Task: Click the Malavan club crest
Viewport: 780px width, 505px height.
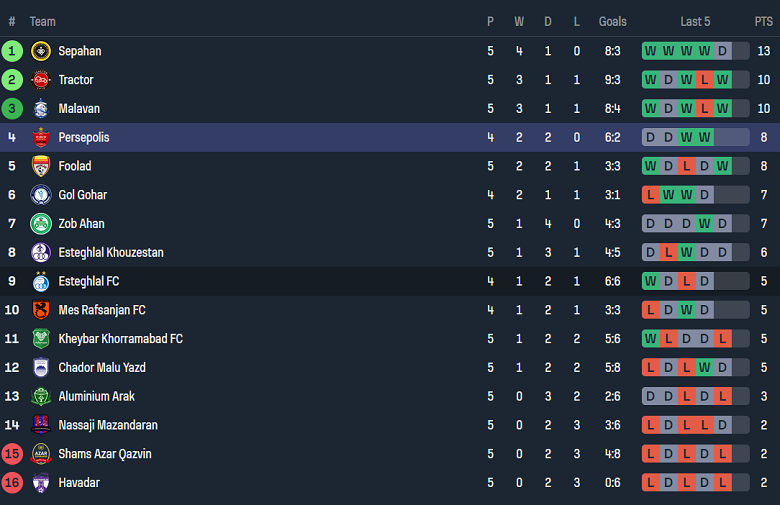Action: click(41, 109)
